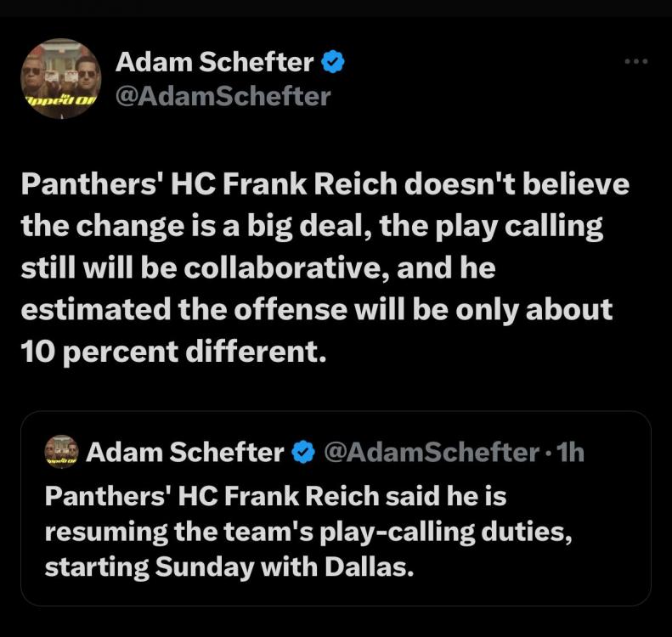Click the small avatar in the quoted tweet
Viewport: 672px width, 637px height.
(61, 453)
